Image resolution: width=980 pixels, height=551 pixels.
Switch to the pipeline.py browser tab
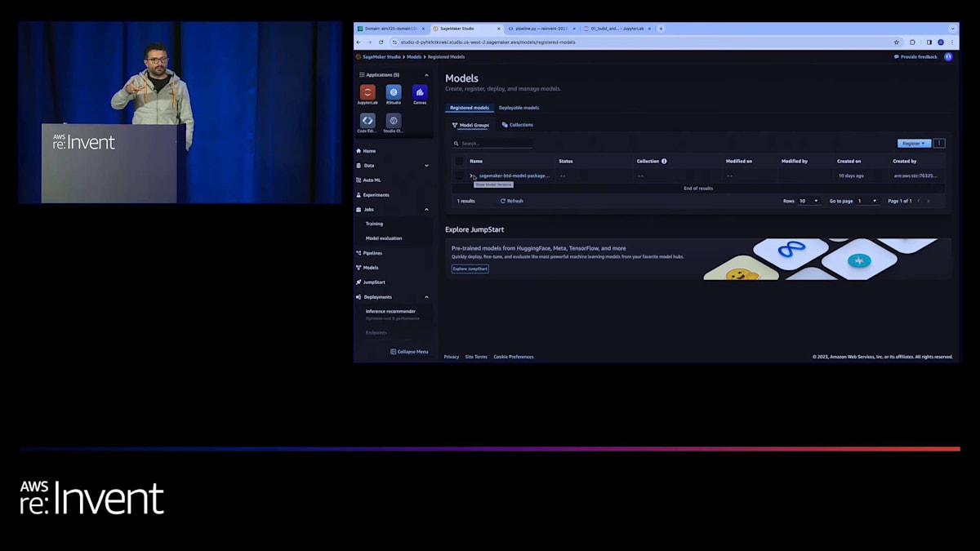(x=541, y=29)
